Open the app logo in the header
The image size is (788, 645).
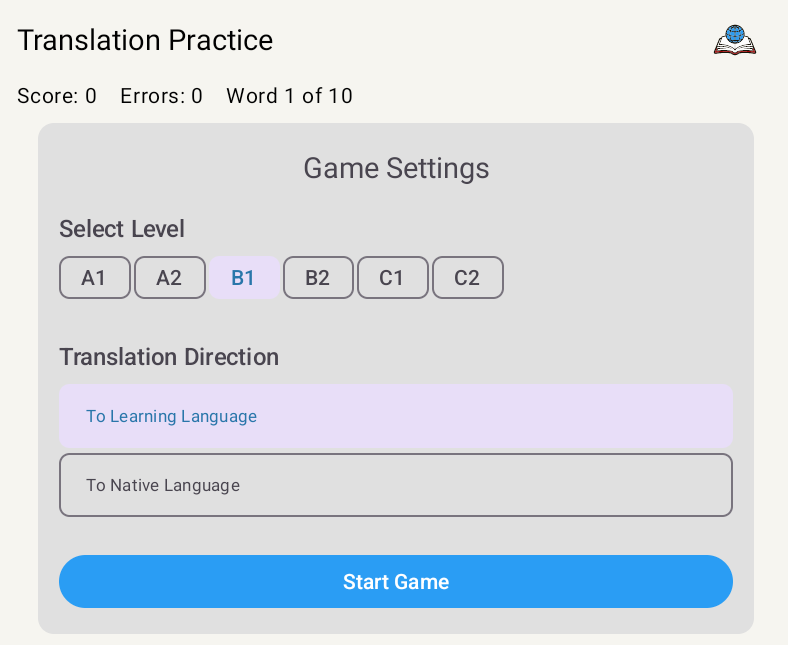(x=735, y=40)
